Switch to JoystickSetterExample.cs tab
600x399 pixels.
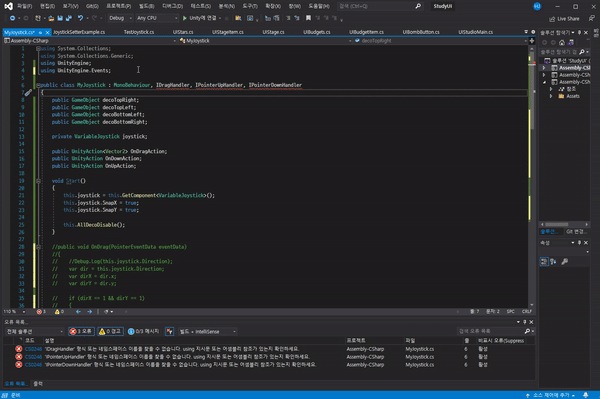(79, 32)
